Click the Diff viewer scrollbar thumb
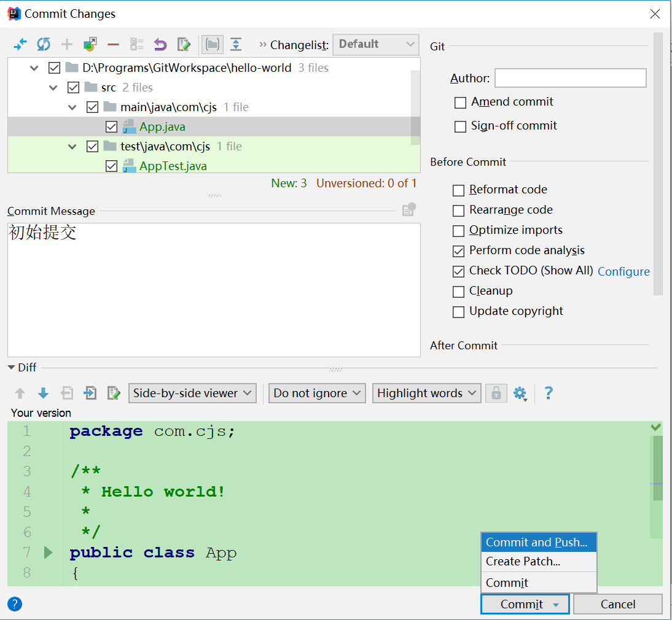This screenshot has width=672, height=620. [x=658, y=468]
